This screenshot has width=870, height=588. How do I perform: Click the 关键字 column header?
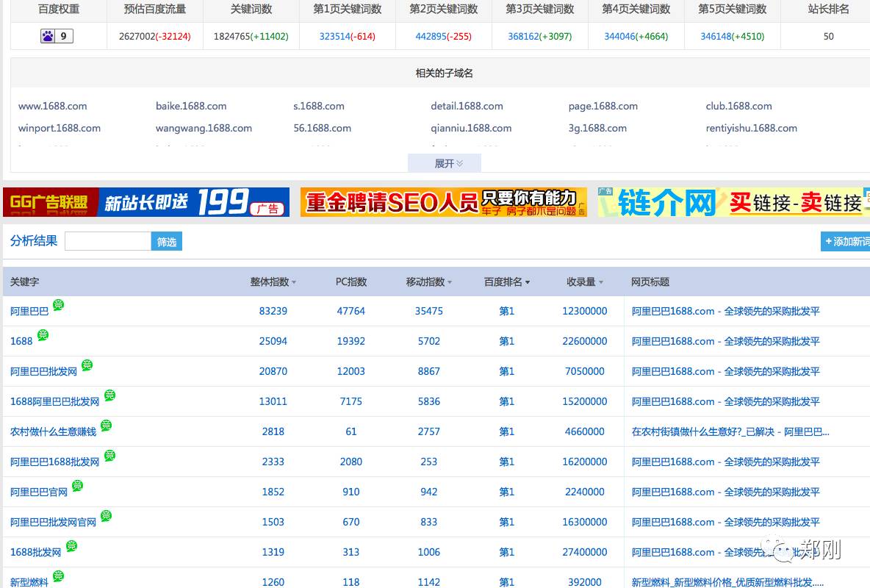(x=24, y=282)
